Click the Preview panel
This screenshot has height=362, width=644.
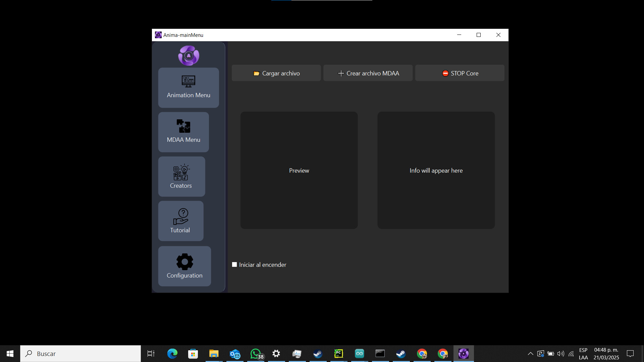[x=299, y=170]
